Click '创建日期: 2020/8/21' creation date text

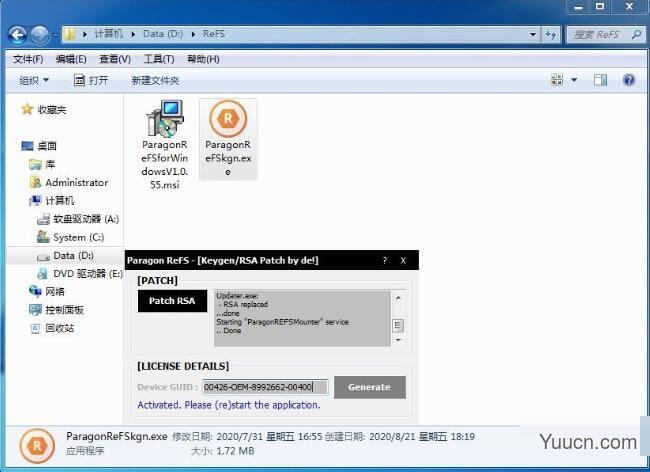[369, 436]
